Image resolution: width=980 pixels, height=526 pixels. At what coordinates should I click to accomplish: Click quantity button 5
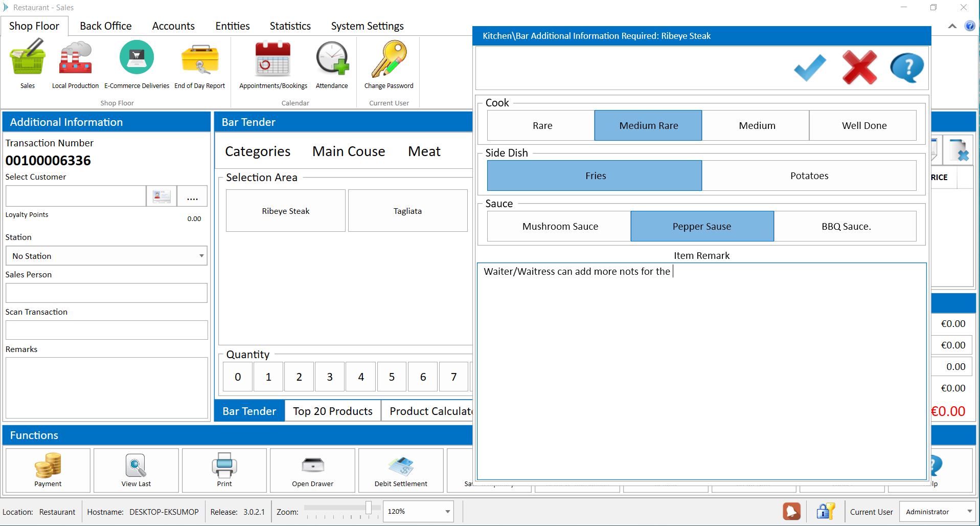392,377
